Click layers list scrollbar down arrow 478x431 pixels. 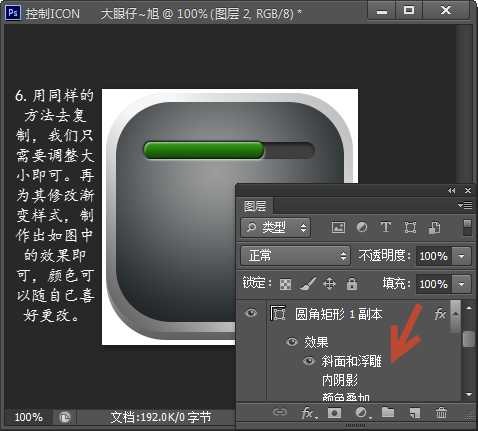[x=468, y=395]
